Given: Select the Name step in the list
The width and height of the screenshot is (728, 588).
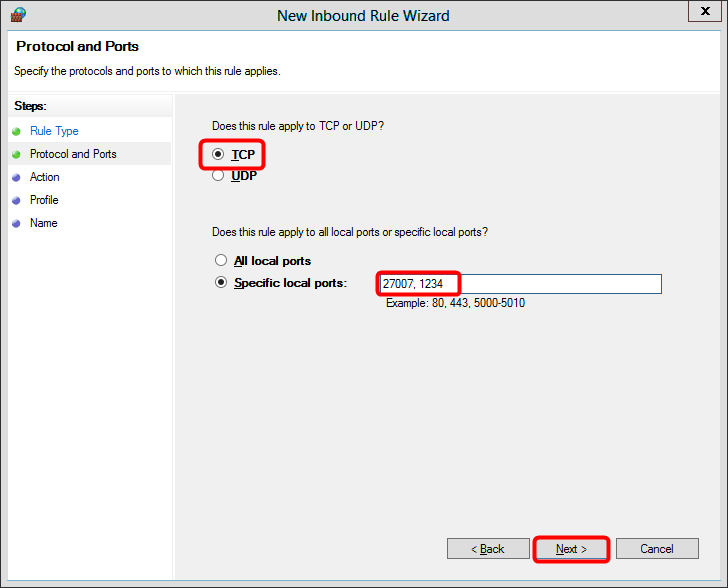Looking at the screenshot, I should pyautogui.click(x=44, y=223).
